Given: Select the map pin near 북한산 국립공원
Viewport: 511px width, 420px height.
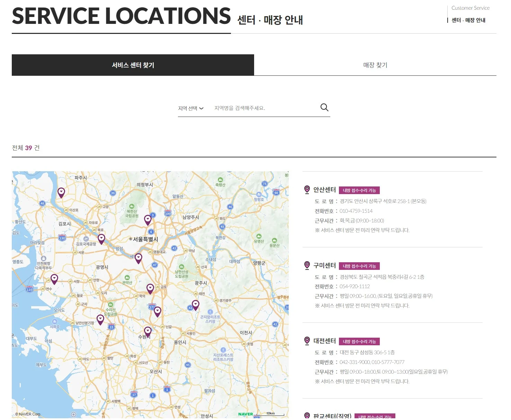Looking at the screenshot, I should pyautogui.click(x=148, y=220).
